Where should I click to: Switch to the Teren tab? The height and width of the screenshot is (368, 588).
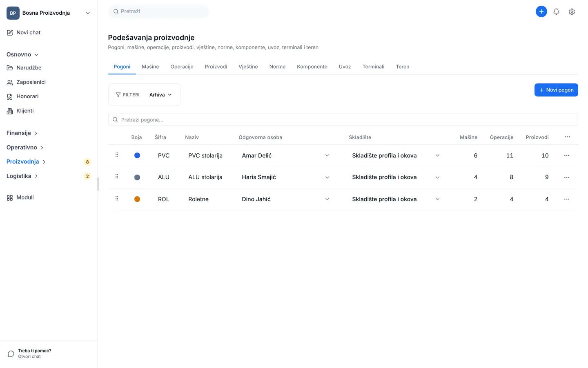click(402, 67)
